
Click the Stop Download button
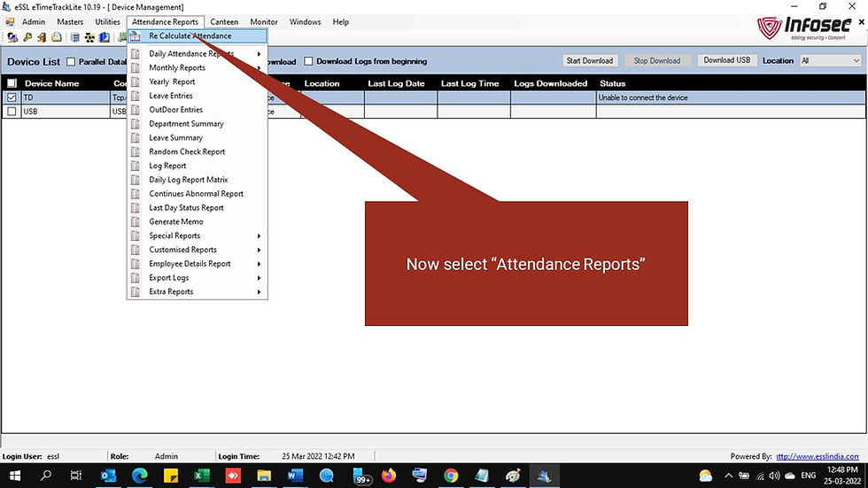[657, 61]
